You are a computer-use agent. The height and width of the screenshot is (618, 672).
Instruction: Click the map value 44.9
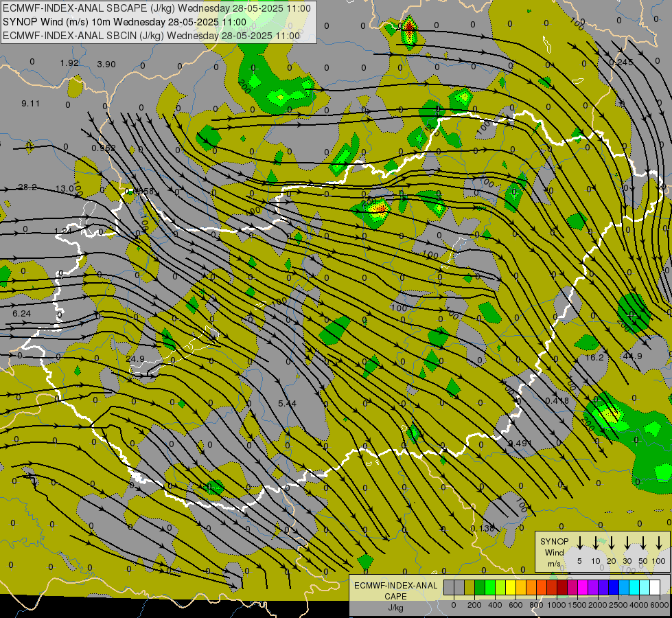tap(633, 356)
